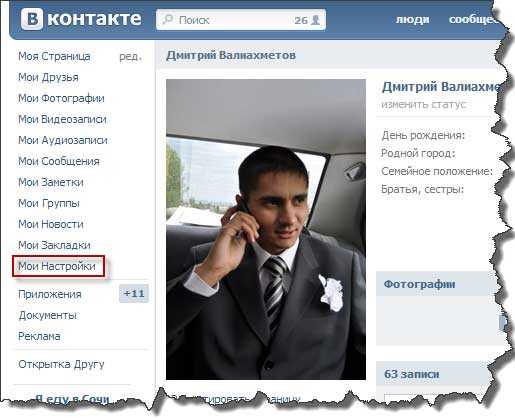Open Приложения in sidebar
This screenshot has height=418, width=515.
point(50,294)
